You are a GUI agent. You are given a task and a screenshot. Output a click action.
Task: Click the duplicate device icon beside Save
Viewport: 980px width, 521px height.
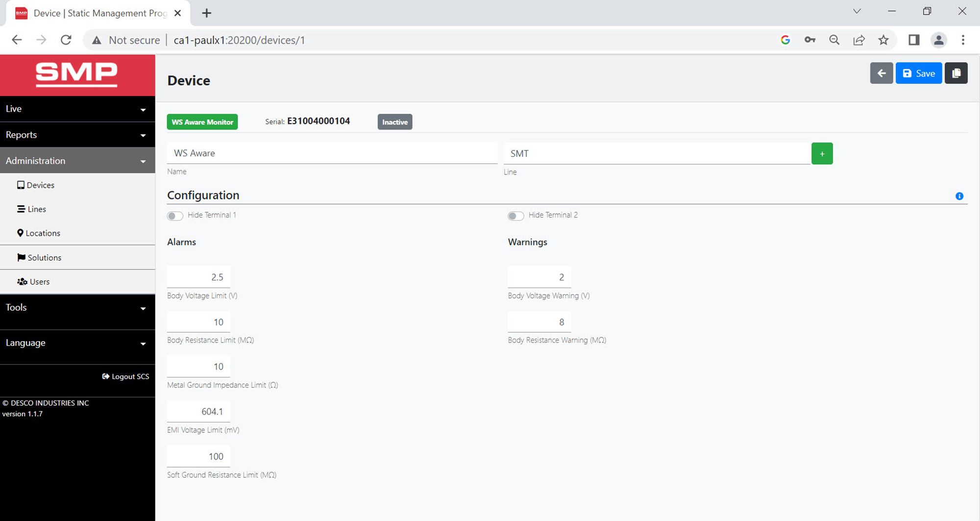coord(956,73)
